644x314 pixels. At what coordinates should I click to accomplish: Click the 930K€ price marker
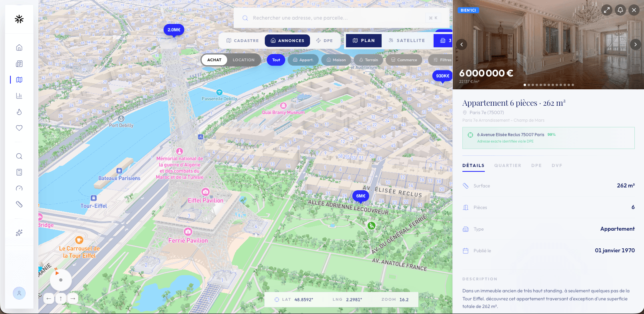pos(442,76)
